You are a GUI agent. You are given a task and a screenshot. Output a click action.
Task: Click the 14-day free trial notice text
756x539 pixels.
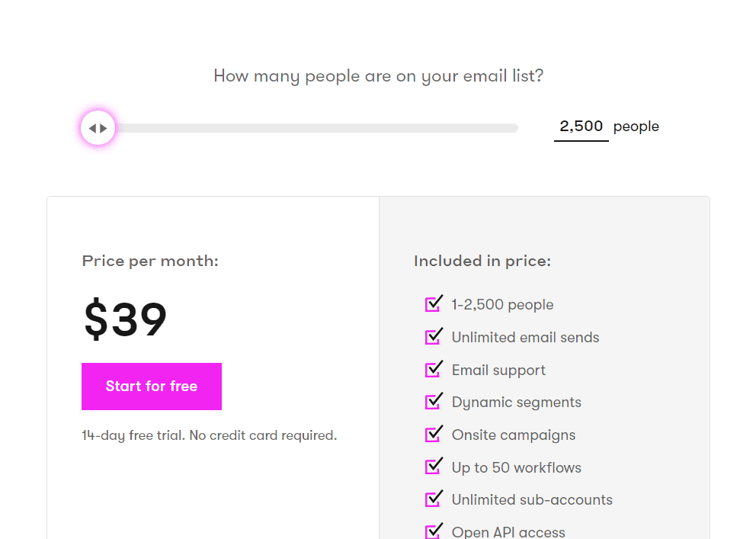210,435
